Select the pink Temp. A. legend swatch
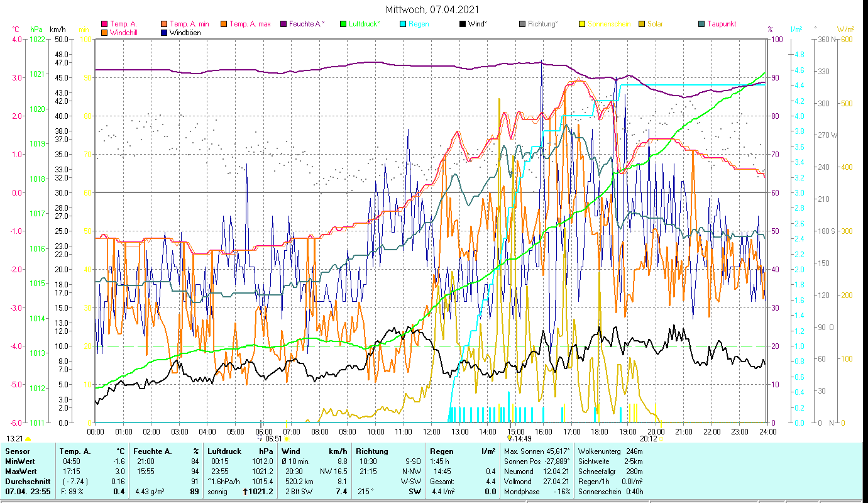The image size is (868, 503). (x=104, y=24)
